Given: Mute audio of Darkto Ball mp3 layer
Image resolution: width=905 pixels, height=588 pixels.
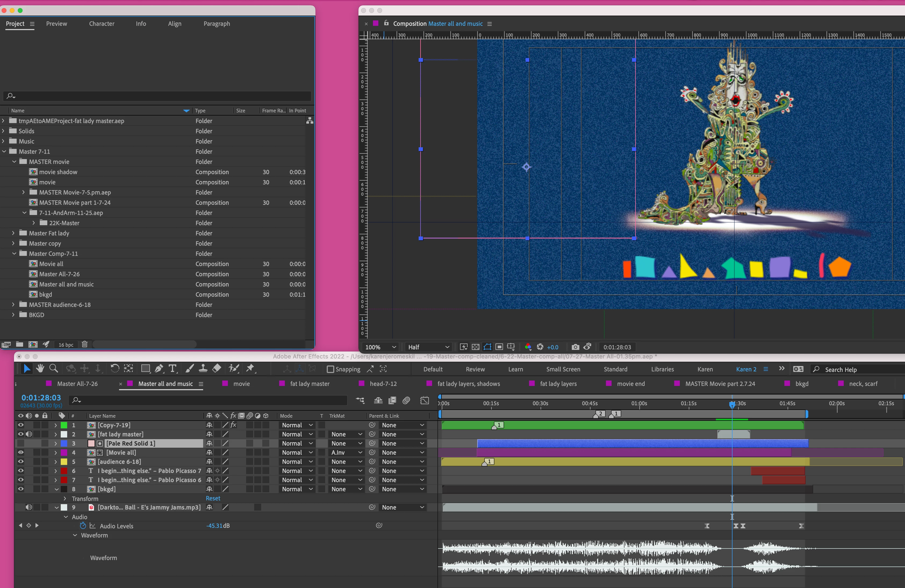Looking at the screenshot, I should coord(28,507).
